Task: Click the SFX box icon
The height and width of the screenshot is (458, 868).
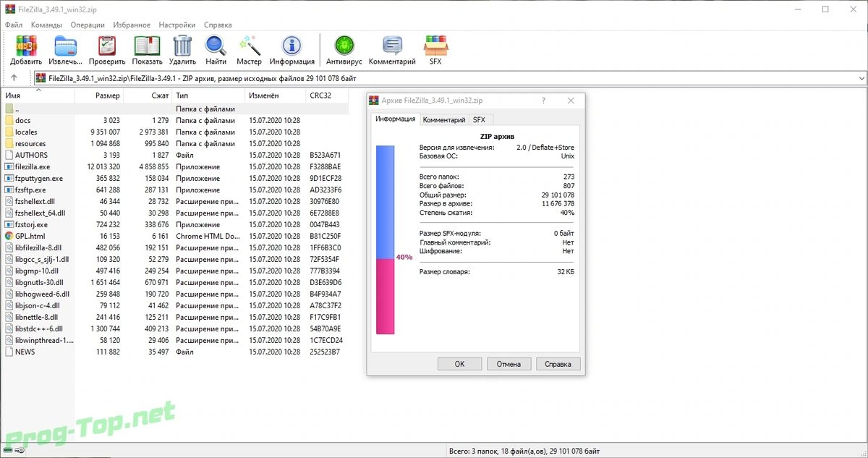Action: 435,46
